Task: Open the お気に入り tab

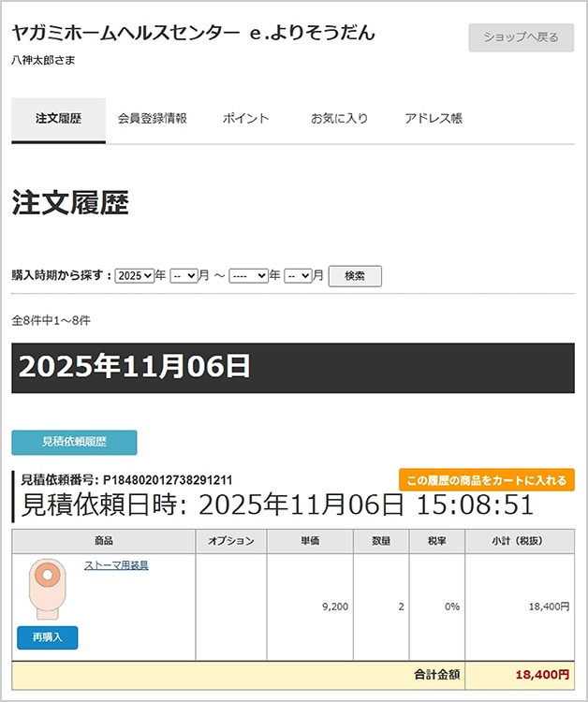Action: [340, 119]
